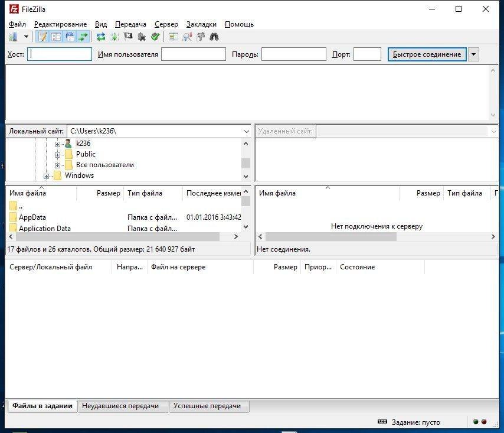Open the Файл menu

coord(17,24)
